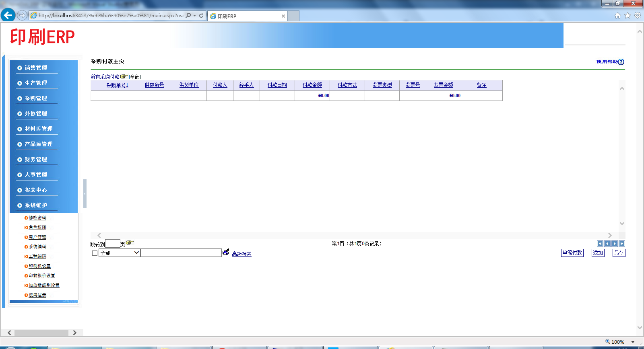Go to the first page using pager icon
644x349 pixels.
click(x=600, y=244)
